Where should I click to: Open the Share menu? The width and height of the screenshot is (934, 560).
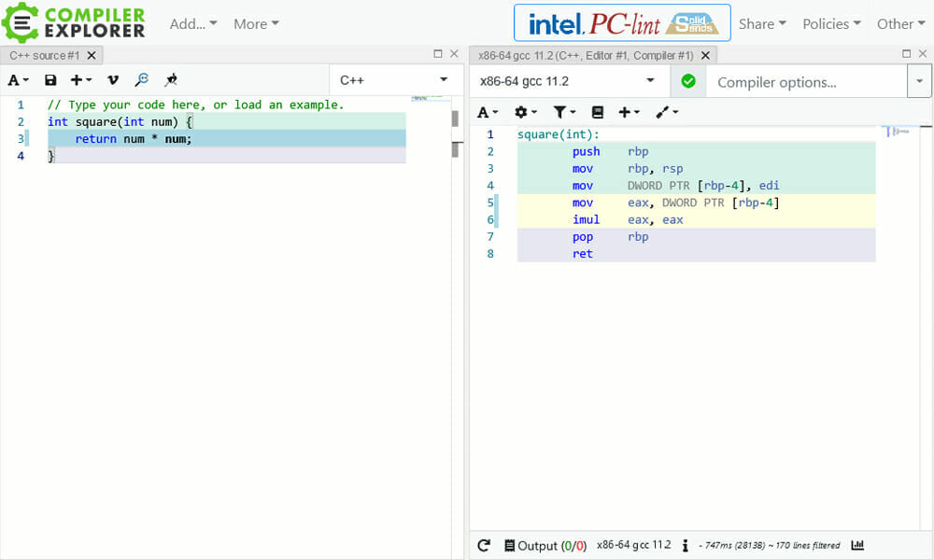[x=762, y=24]
